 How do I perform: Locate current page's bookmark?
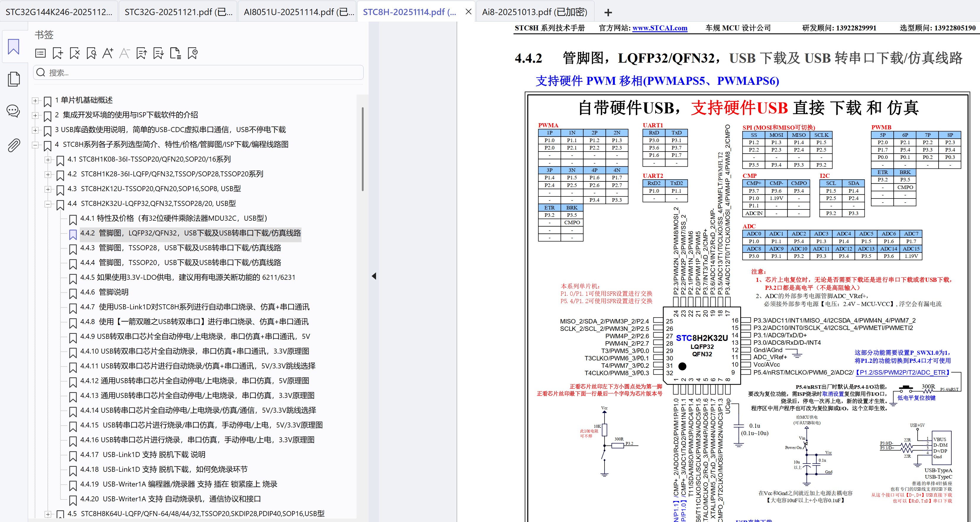[91, 53]
